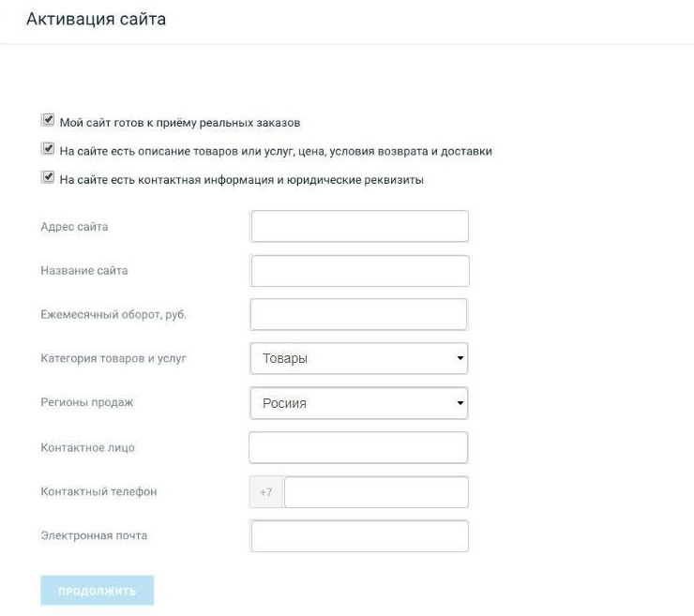Uncheck 'Мой сайт готов к приёму реальных заказов' checkbox

click(48, 121)
